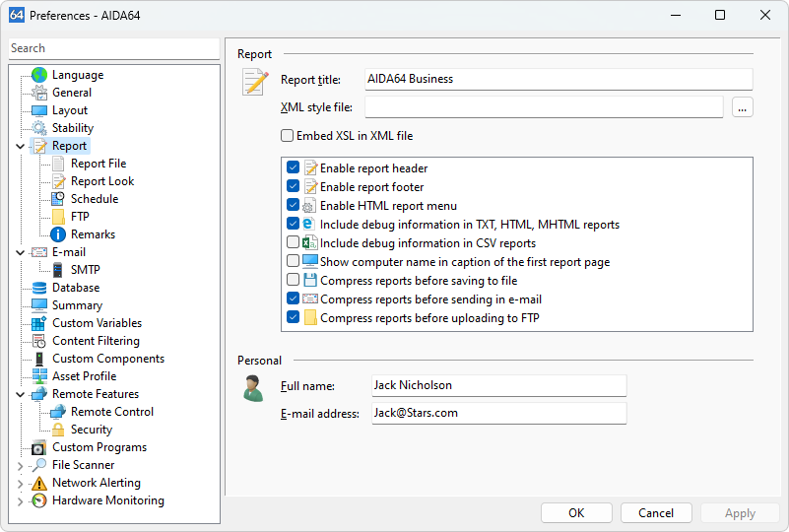The height and width of the screenshot is (532, 789).
Task: Click the XML style file field
Action: coord(544,107)
